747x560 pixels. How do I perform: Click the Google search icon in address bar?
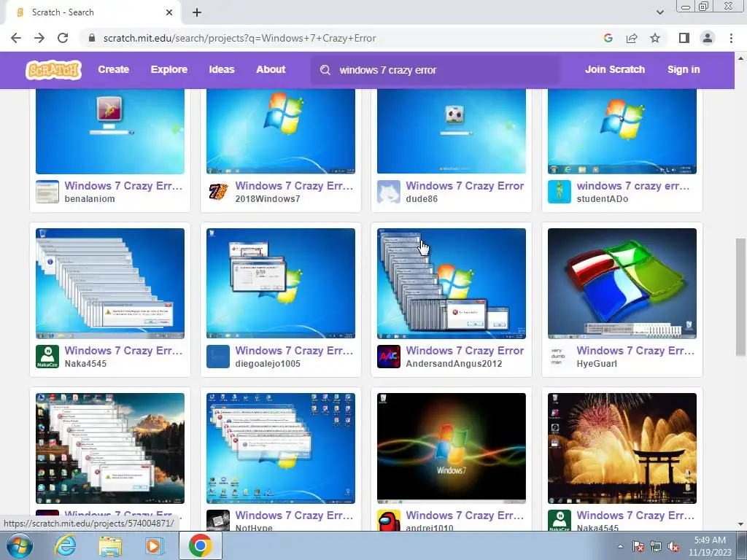pos(608,38)
